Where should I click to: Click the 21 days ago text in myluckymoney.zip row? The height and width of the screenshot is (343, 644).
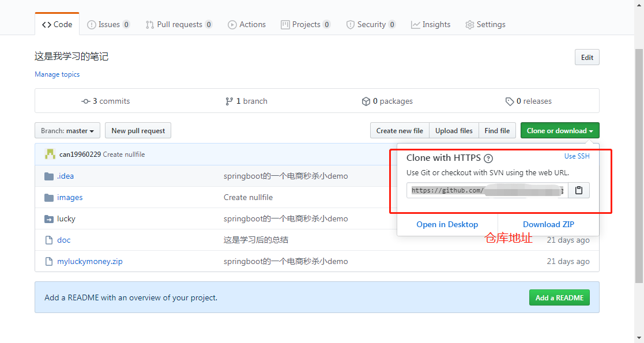(x=568, y=261)
